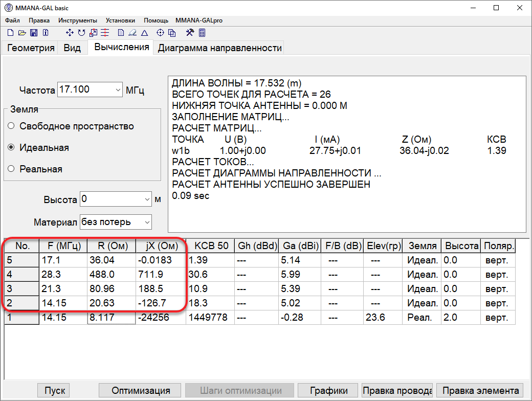Screen dimensions: 532x401
Task: Open the calculator icon in toolbar
Action: (x=202, y=33)
